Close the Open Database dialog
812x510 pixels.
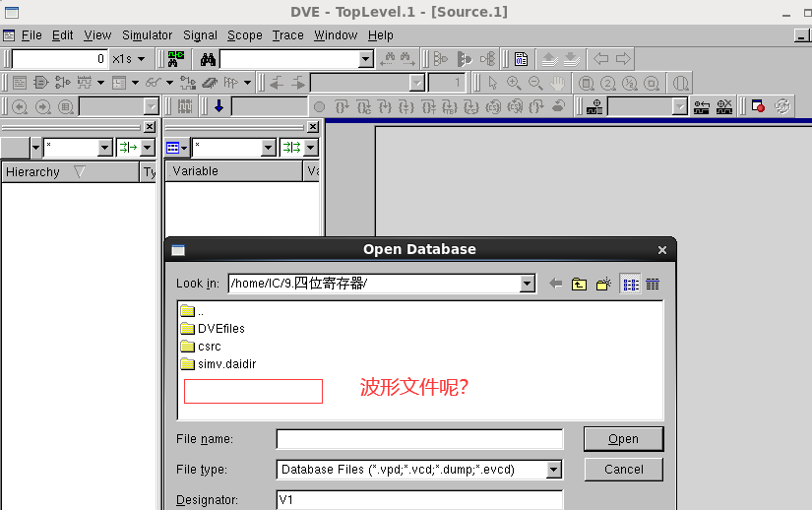tap(661, 250)
